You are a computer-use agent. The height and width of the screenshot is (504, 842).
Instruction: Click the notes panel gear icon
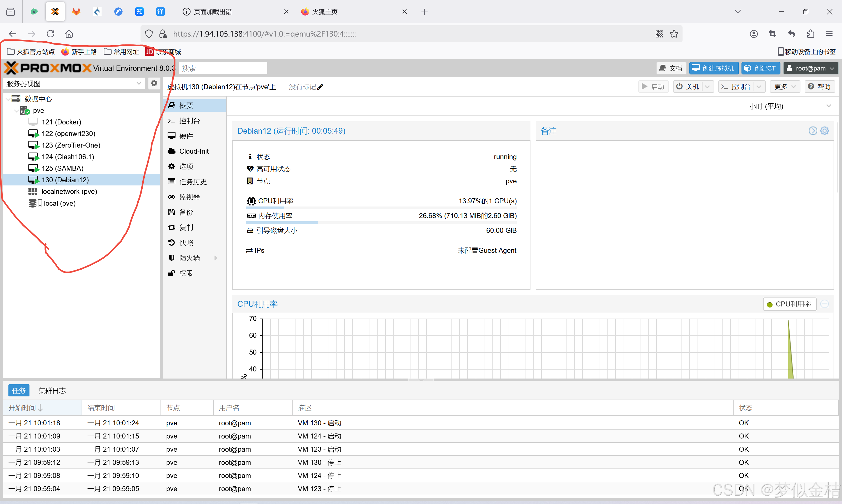coord(825,131)
